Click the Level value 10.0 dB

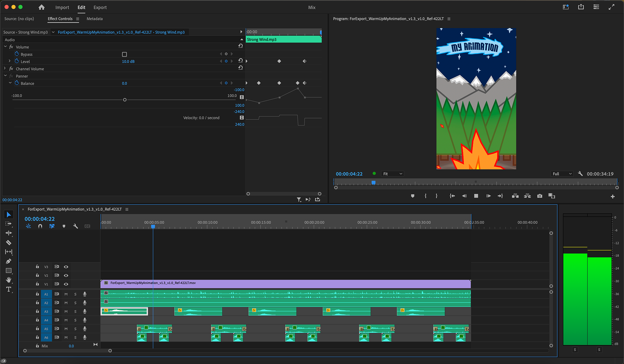tap(128, 61)
